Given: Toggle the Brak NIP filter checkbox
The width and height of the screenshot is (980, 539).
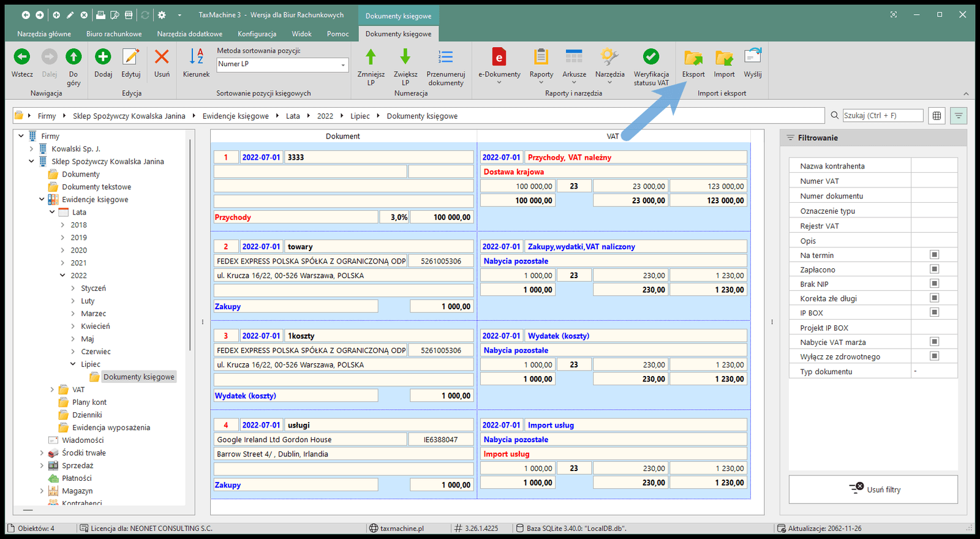Looking at the screenshot, I should [934, 284].
